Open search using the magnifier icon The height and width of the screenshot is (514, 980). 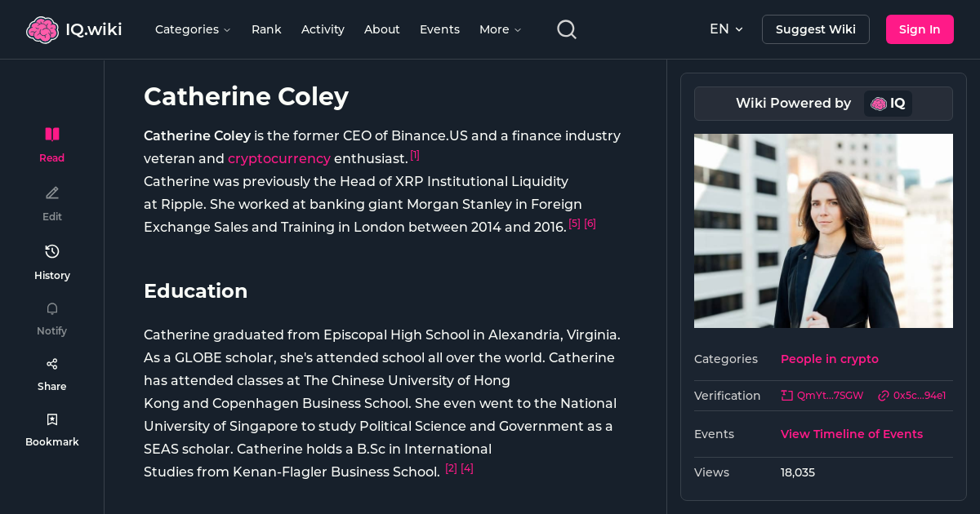coord(566,29)
